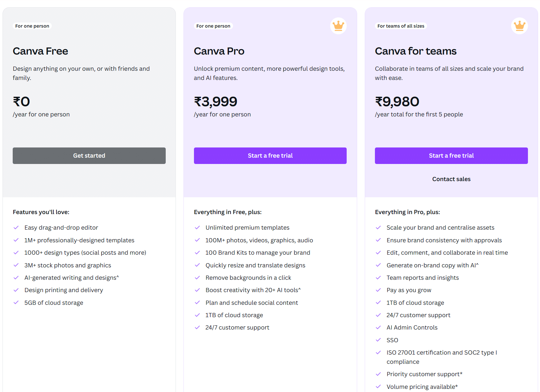Click Get started on Canva Free plan

[x=89, y=155]
